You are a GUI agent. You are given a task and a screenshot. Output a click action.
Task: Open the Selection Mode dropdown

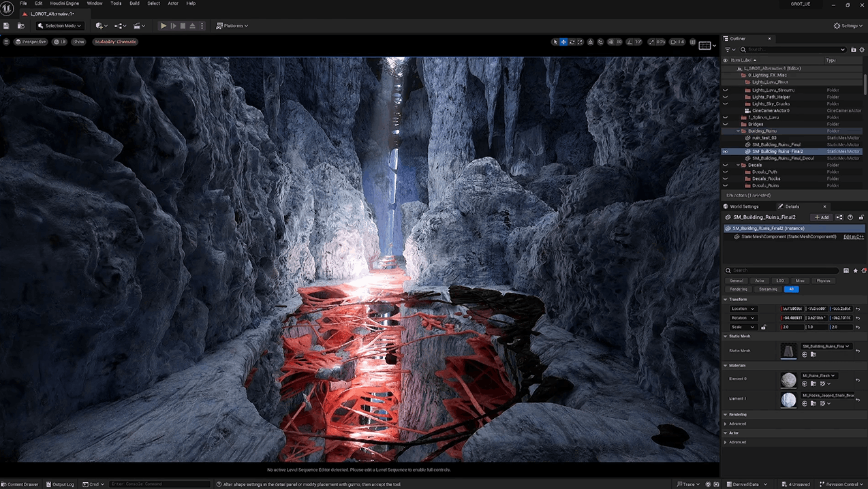(59, 26)
